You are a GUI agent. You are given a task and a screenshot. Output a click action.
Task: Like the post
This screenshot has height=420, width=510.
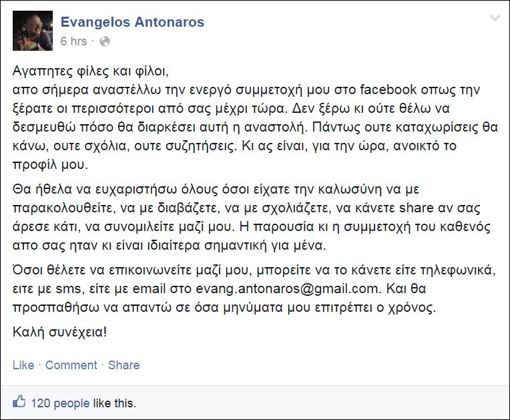[x=23, y=365]
